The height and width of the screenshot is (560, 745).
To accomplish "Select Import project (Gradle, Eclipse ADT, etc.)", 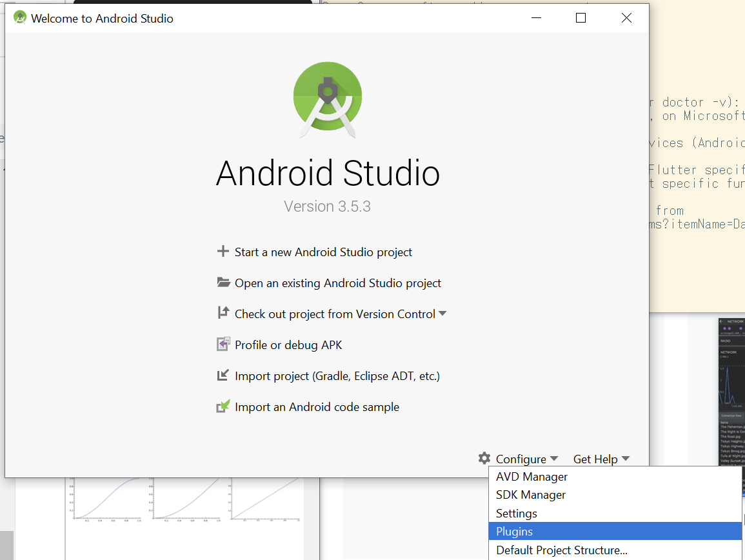I will (337, 376).
